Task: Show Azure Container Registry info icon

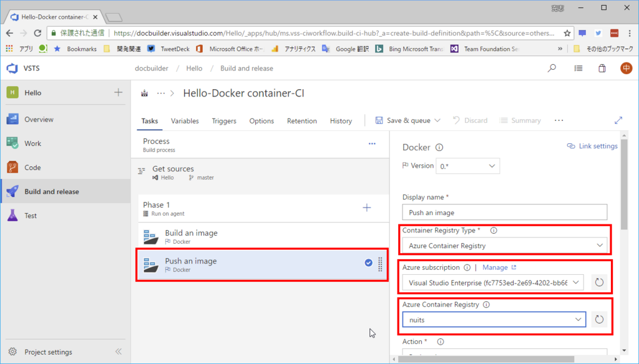Action: (x=486, y=305)
